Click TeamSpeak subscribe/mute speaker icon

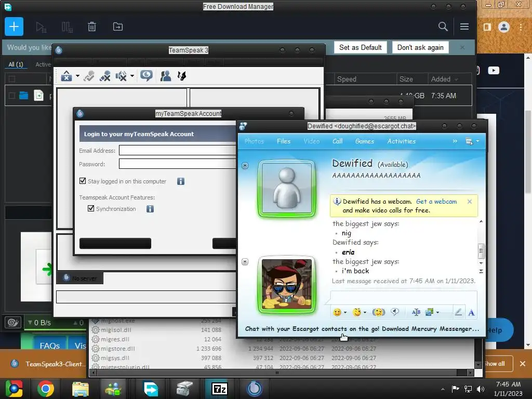121,76
